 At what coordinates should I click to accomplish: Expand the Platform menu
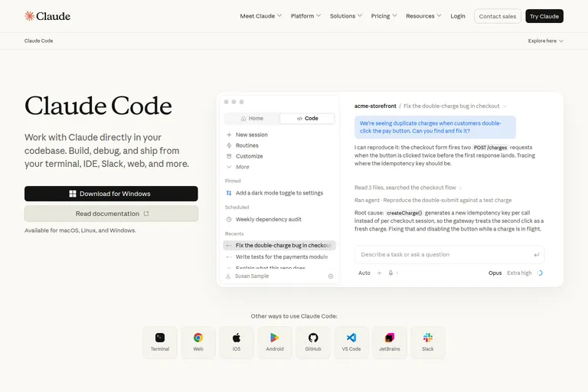tap(305, 16)
